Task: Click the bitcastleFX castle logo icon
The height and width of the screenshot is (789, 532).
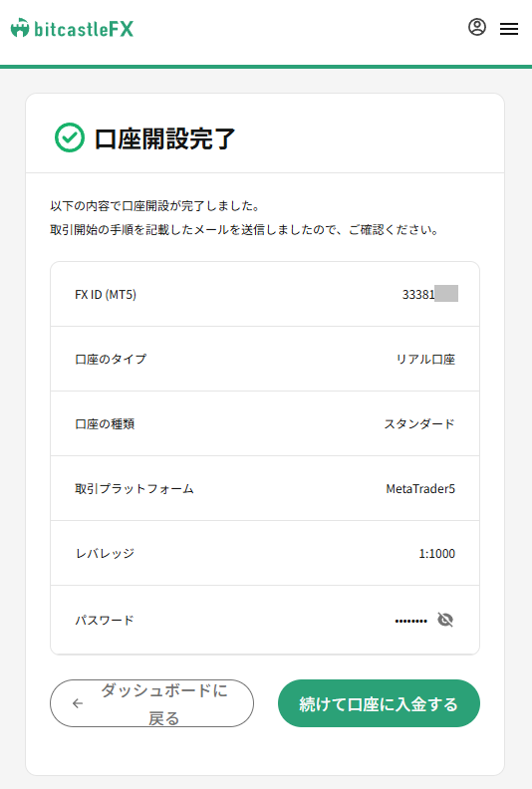Action: tap(20, 28)
